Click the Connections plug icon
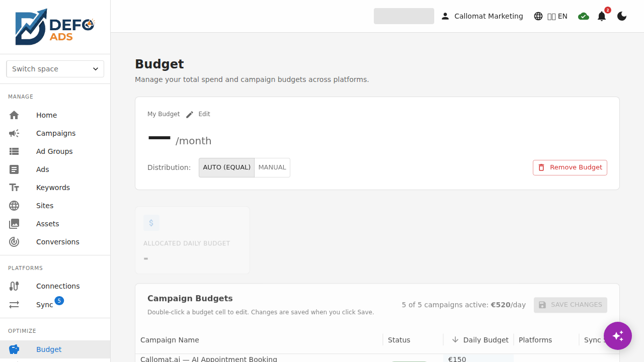This screenshot has height=362, width=644. pos(14,286)
